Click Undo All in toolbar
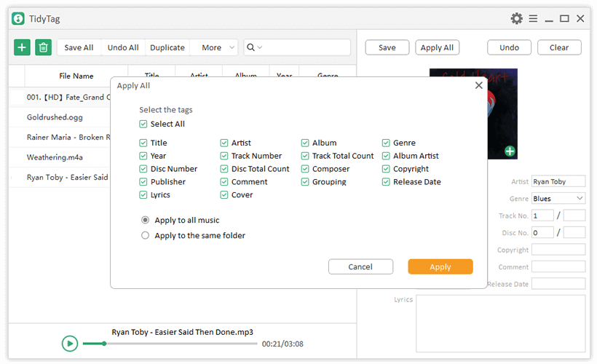This screenshot has width=597, height=364. point(123,47)
